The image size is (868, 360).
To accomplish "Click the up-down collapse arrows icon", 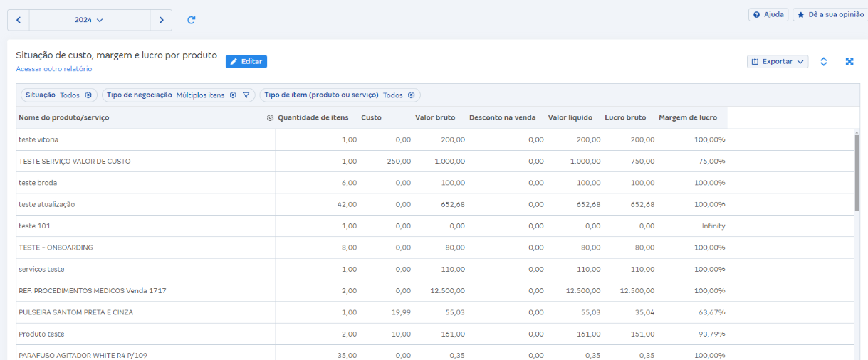I will pos(824,62).
